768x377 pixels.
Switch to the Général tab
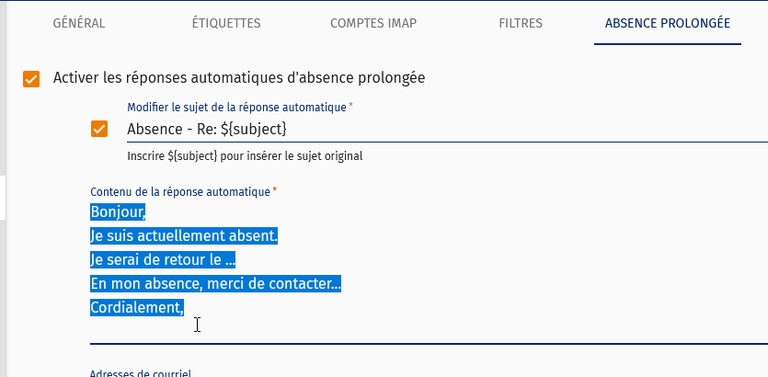point(79,24)
